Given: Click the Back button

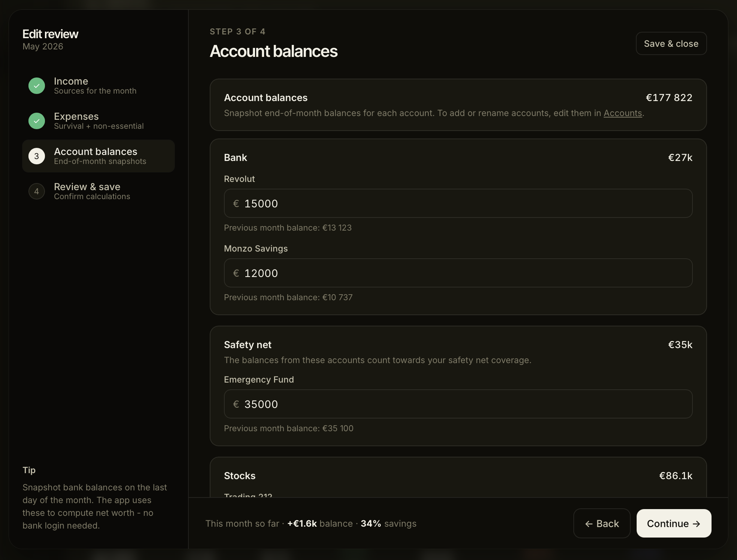Looking at the screenshot, I should [602, 523].
